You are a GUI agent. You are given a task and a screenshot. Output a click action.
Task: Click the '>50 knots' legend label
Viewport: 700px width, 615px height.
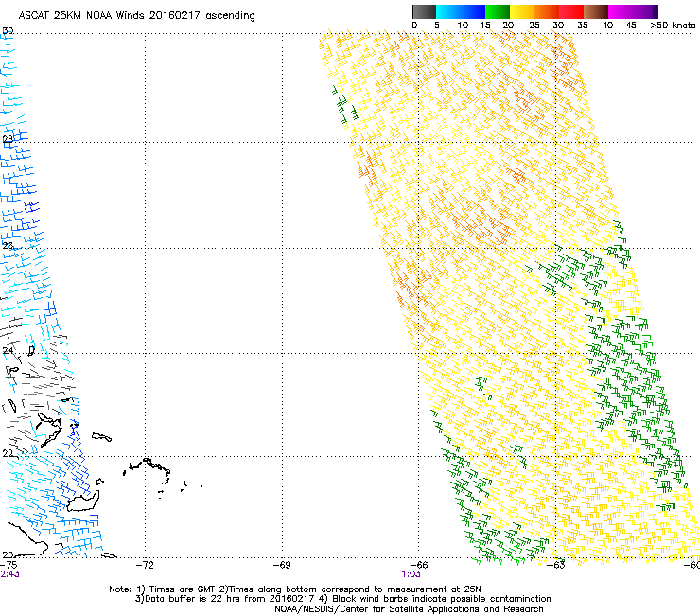click(x=673, y=26)
